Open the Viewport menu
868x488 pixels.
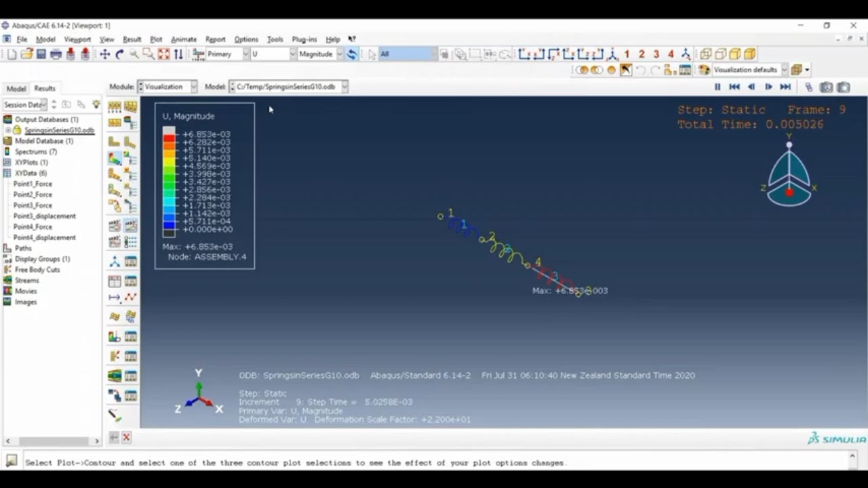(x=77, y=39)
